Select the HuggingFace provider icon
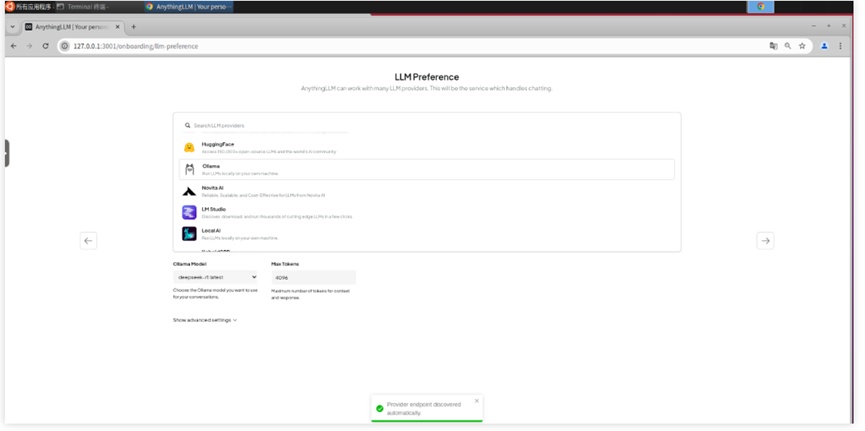The image size is (865, 431). (189, 147)
